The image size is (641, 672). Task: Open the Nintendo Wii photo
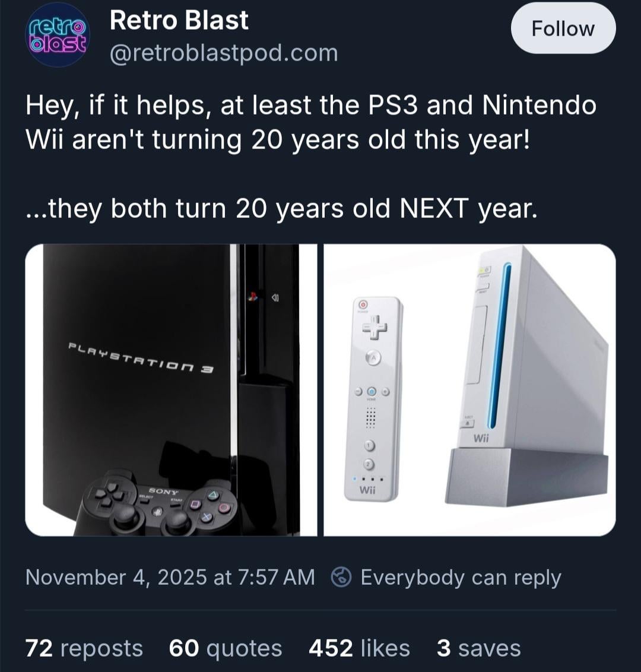(x=469, y=390)
